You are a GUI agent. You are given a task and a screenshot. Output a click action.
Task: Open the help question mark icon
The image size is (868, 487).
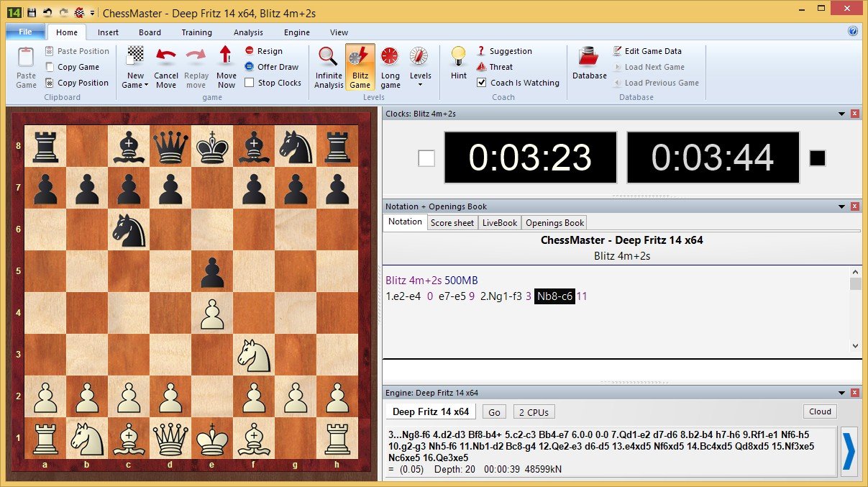pos(853,32)
